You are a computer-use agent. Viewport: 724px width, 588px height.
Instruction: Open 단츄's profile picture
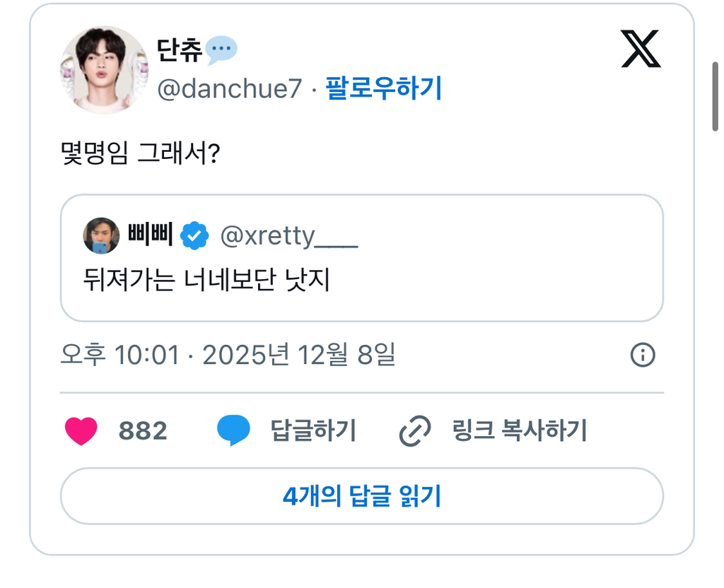104,70
